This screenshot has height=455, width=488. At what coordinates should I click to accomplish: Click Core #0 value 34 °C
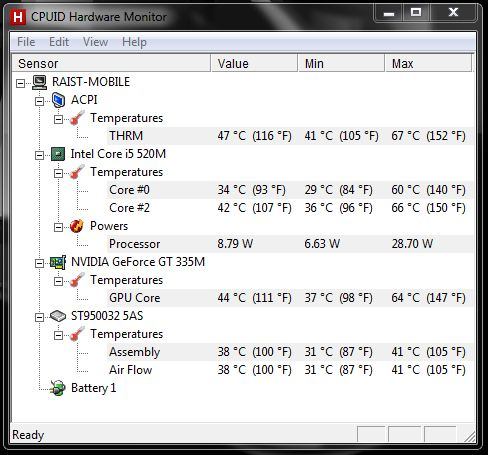coord(251,190)
